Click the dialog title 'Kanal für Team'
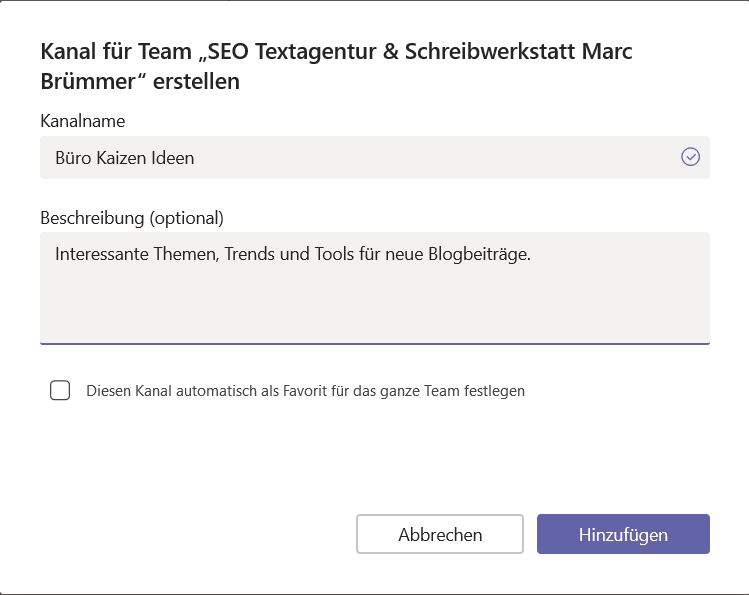749x595 pixels. [116, 52]
